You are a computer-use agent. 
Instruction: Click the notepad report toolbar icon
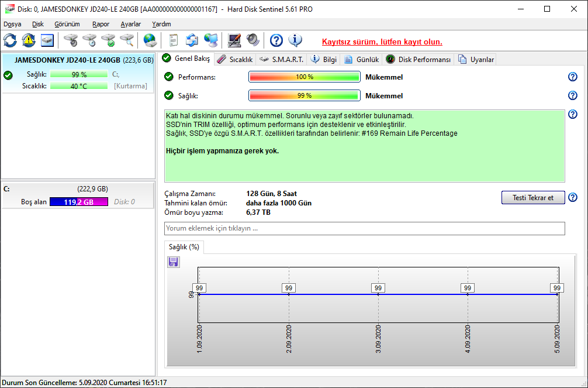(173, 40)
